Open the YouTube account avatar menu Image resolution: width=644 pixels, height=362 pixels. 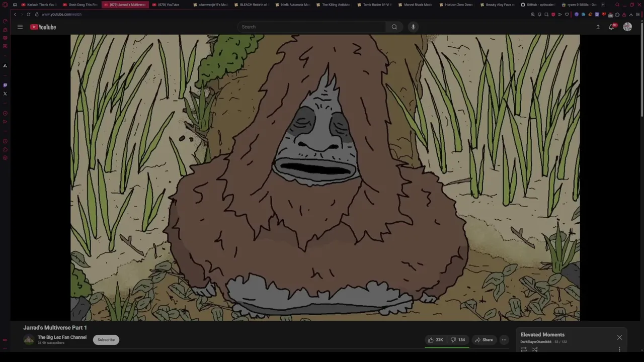click(x=627, y=27)
